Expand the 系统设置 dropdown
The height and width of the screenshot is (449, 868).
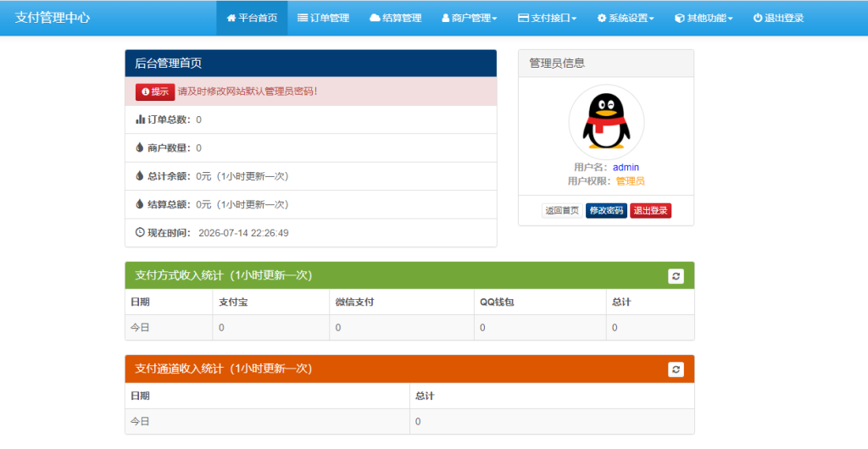point(626,18)
